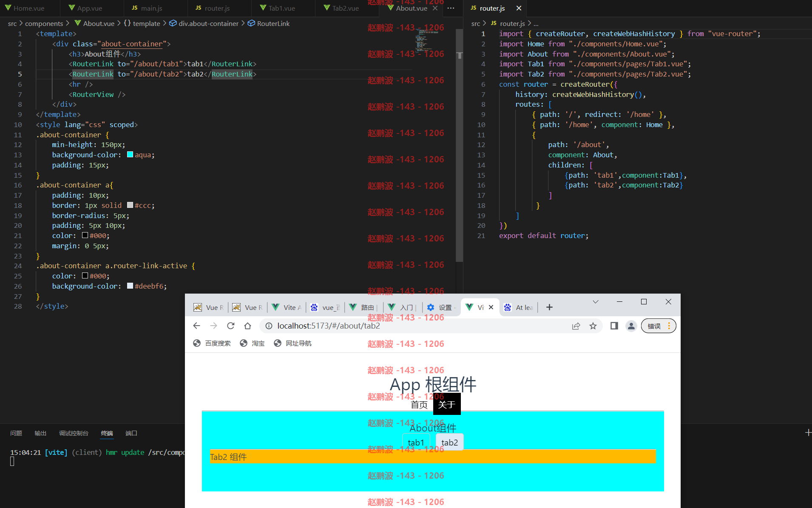This screenshot has height=508, width=812.
Task: Open a new browser tab
Action: click(549, 307)
